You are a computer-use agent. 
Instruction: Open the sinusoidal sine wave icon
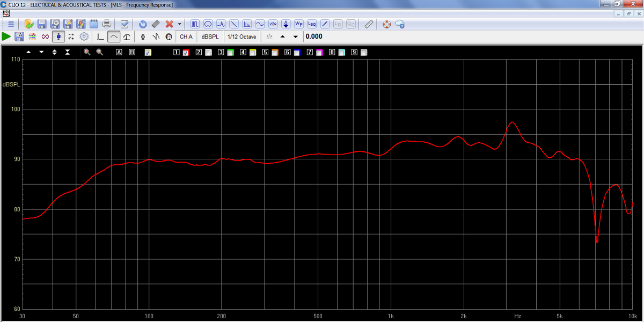[x=260, y=24]
